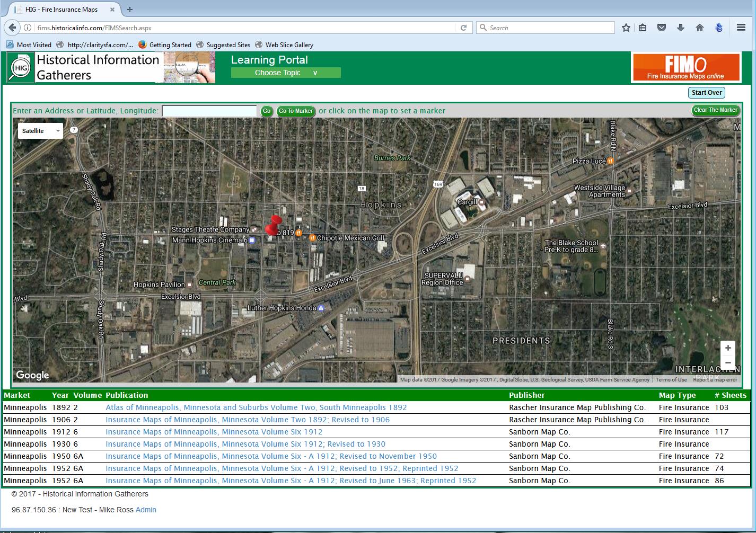The width and height of the screenshot is (756, 533).
Task: Click the Historical Information Gatherers title
Action: [98, 67]
